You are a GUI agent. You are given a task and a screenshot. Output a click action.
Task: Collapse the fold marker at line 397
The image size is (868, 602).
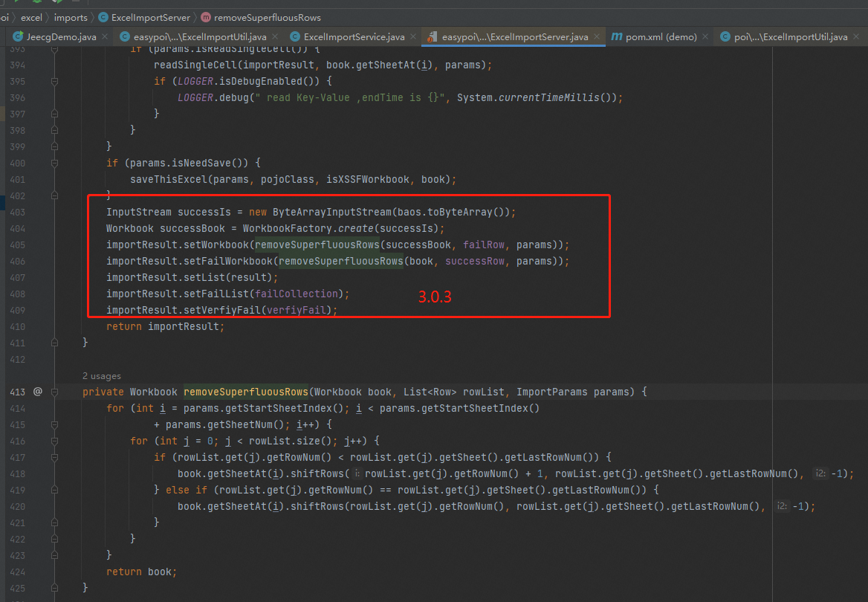pyautogui.click(x=54, y=114)
